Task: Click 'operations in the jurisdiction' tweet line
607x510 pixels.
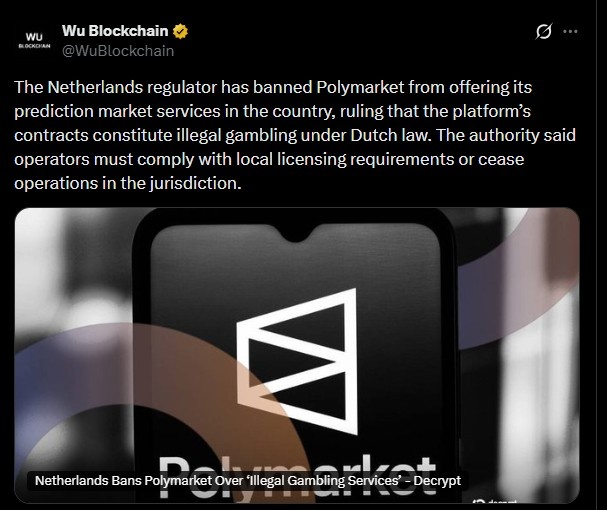Action: 128,184
